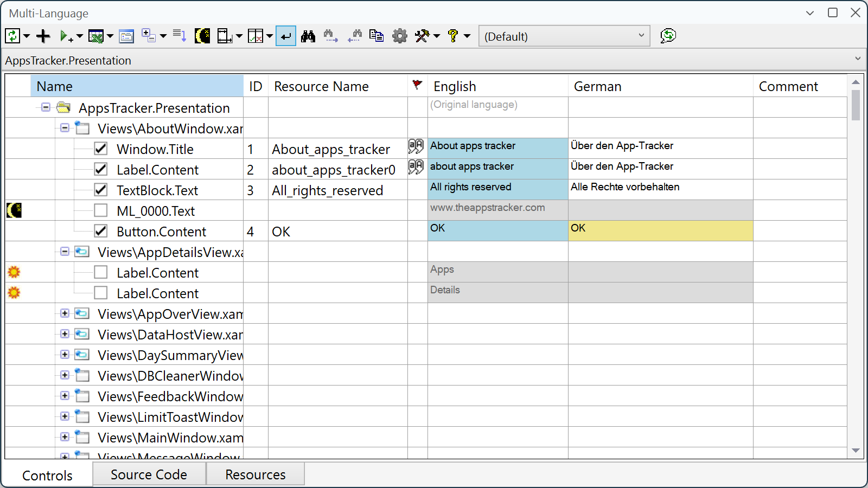
Task: Expand the Views\LimitToastWindow node
Action: point(65,416)
